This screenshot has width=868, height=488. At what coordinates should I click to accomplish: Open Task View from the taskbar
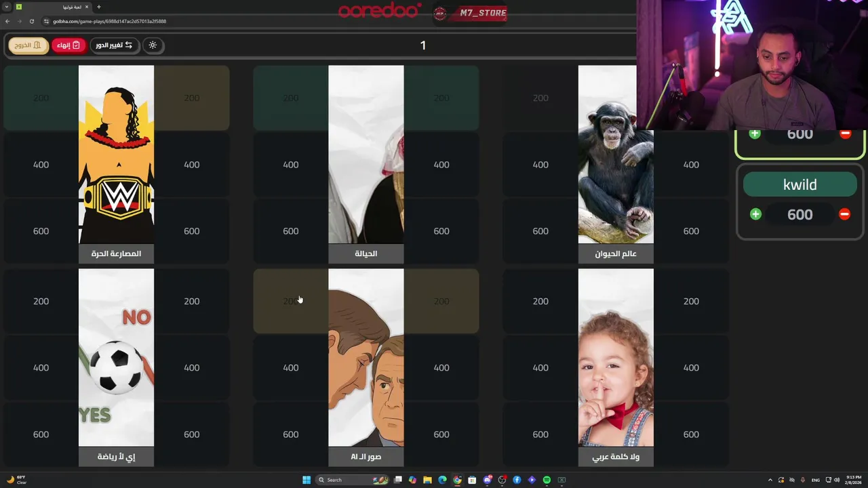click(x=398, y=480)
